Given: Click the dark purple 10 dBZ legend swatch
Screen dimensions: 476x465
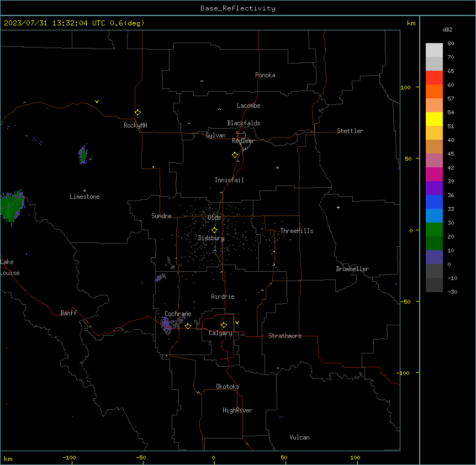Looking at the screenshot, I should [x=434, y=257].
